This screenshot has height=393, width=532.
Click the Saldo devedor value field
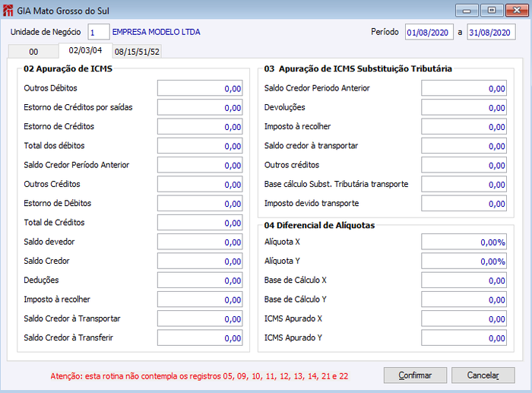click(200, 242)
